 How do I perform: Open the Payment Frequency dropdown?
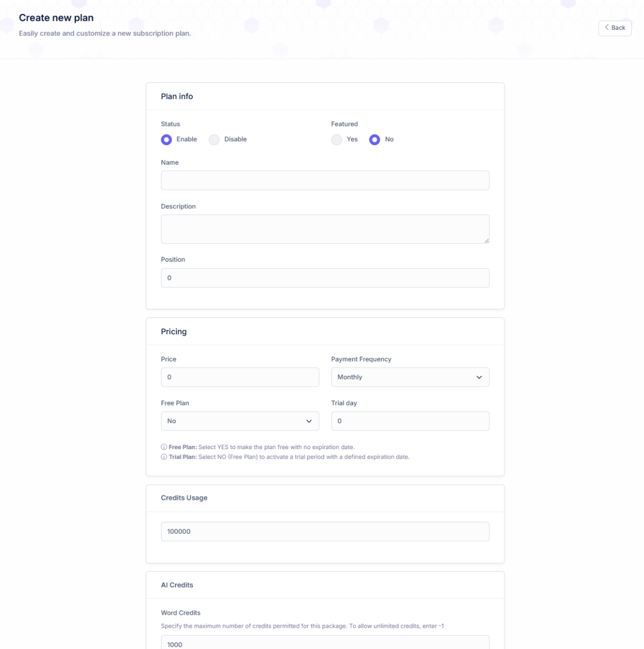coord(410,377)
